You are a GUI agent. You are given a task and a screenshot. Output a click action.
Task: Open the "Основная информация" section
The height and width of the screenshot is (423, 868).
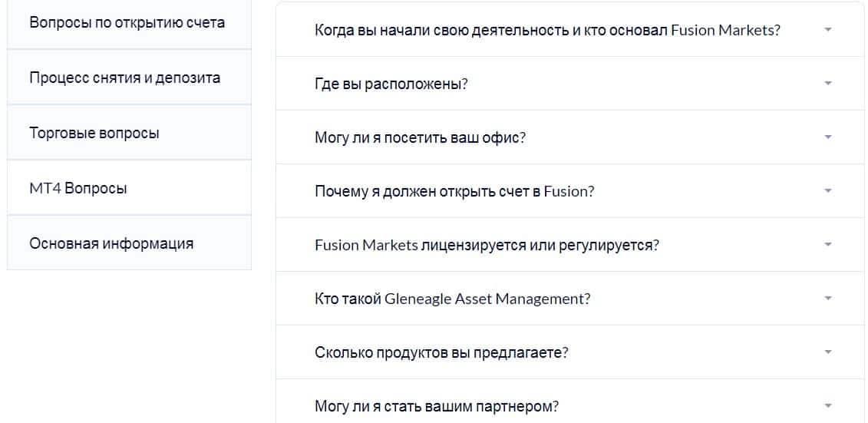pos(111,243)
